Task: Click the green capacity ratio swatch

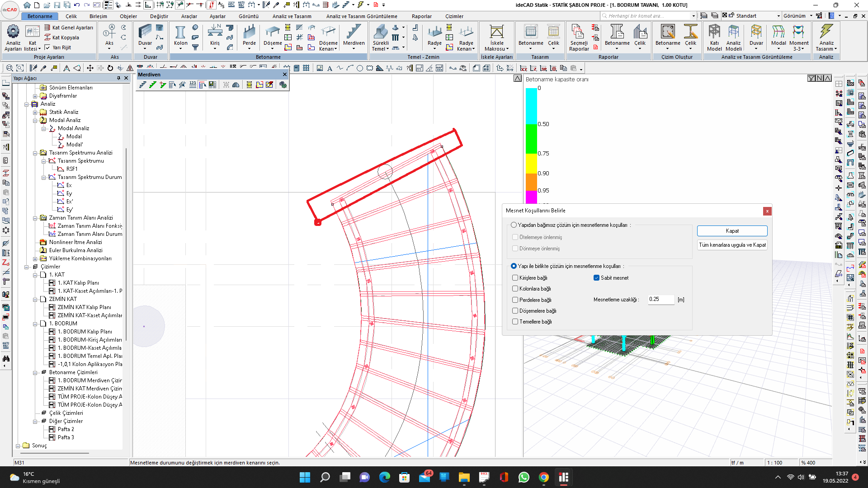Action: 531,139
